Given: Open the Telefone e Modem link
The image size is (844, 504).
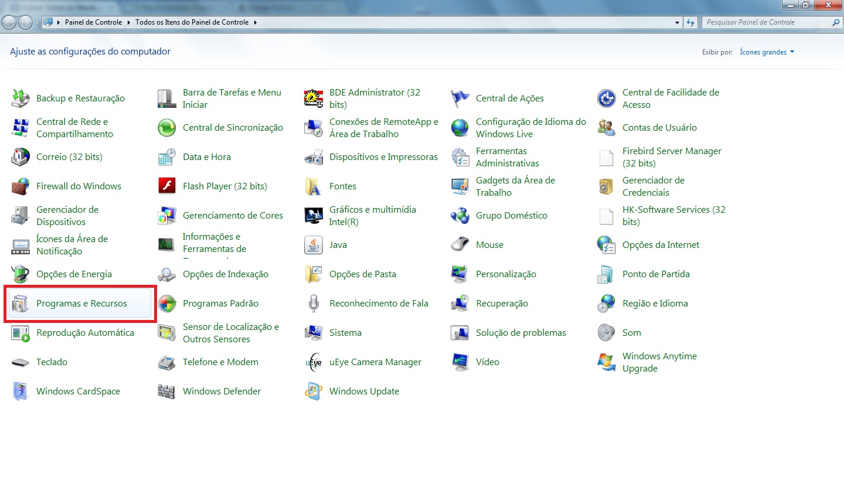Looking at the screenshot, I should point(220,362).
